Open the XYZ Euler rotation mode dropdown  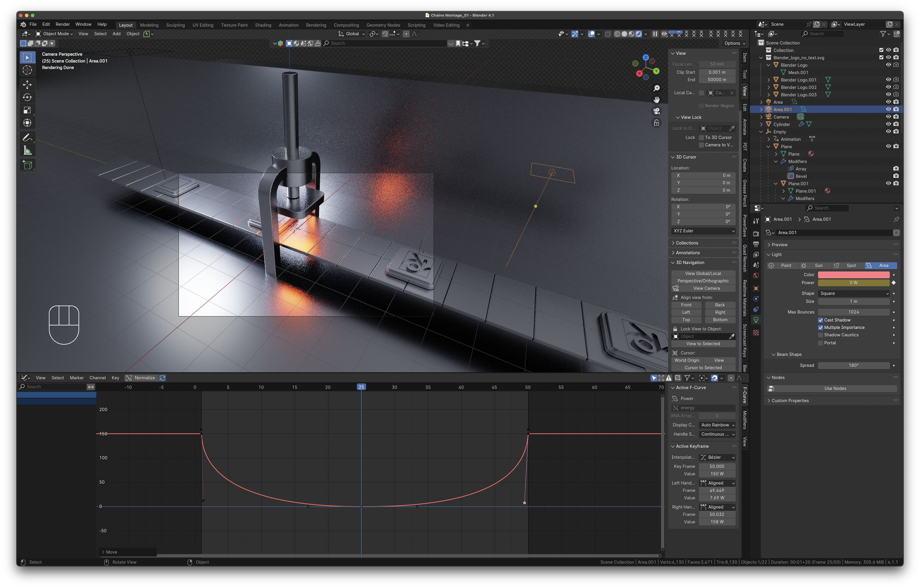click(703, 231)
